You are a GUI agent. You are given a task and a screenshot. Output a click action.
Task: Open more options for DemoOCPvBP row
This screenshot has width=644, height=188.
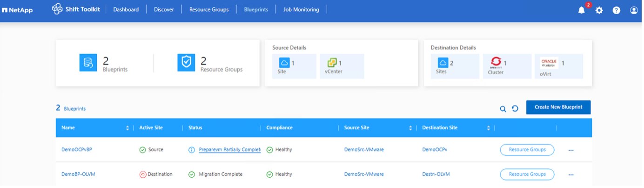[571, 150]
